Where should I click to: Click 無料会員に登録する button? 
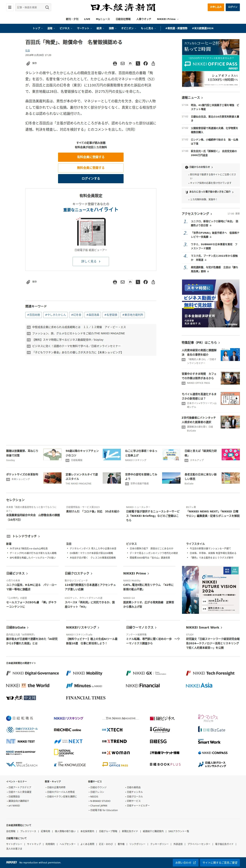pos(91,168)
